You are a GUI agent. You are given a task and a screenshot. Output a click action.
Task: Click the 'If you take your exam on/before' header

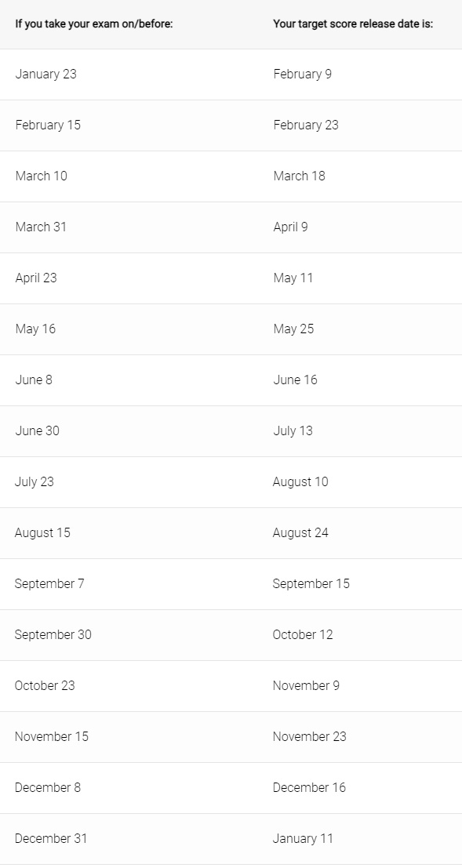[94, 24]
